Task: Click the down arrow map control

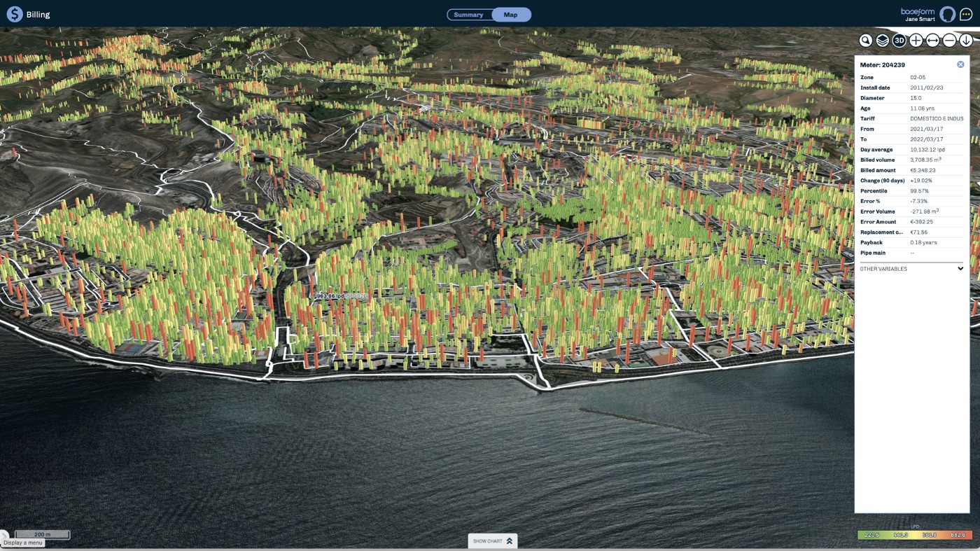Action: tap(966, 41)
